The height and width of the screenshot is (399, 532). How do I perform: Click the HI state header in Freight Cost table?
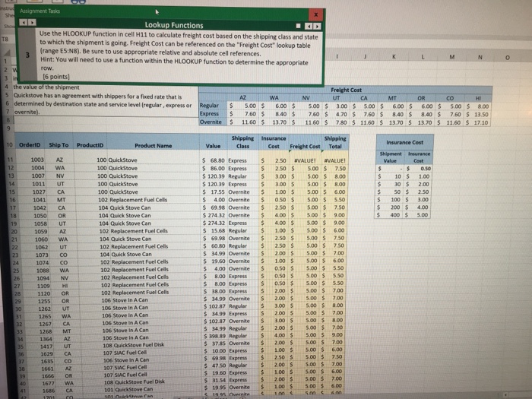point(478,98)
